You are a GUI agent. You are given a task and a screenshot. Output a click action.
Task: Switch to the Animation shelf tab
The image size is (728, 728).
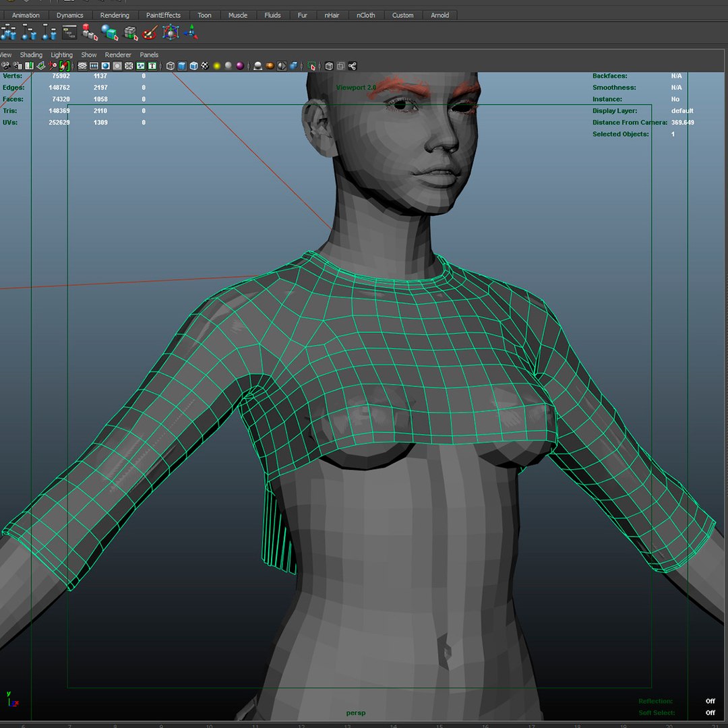[x=26, y=15]
